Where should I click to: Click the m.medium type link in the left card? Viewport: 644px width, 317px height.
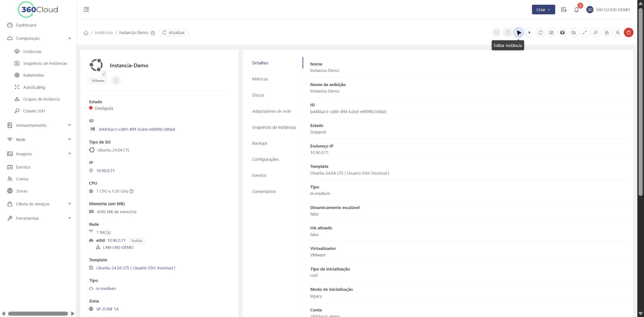[x=106, y=288]
